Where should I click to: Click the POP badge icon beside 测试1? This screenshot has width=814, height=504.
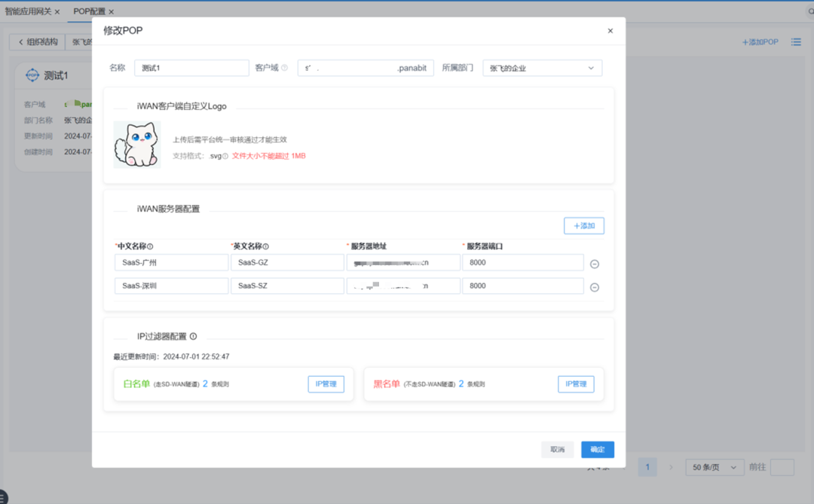[32, 75]
